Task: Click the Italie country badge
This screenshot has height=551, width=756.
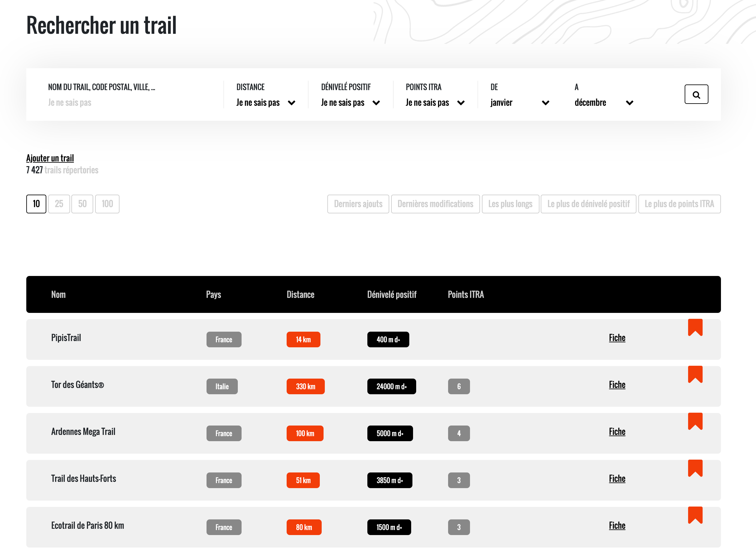Action: [222, 386]
